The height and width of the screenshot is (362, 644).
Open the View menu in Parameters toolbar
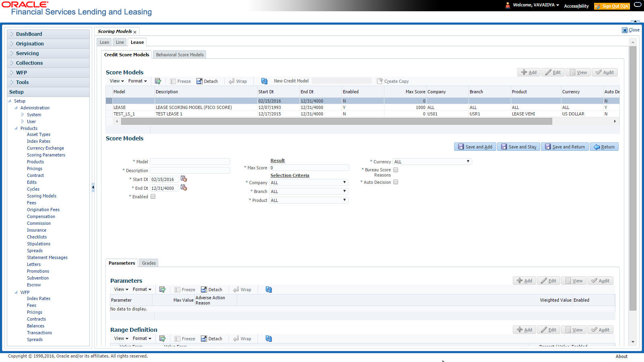[x=121, y=290]
